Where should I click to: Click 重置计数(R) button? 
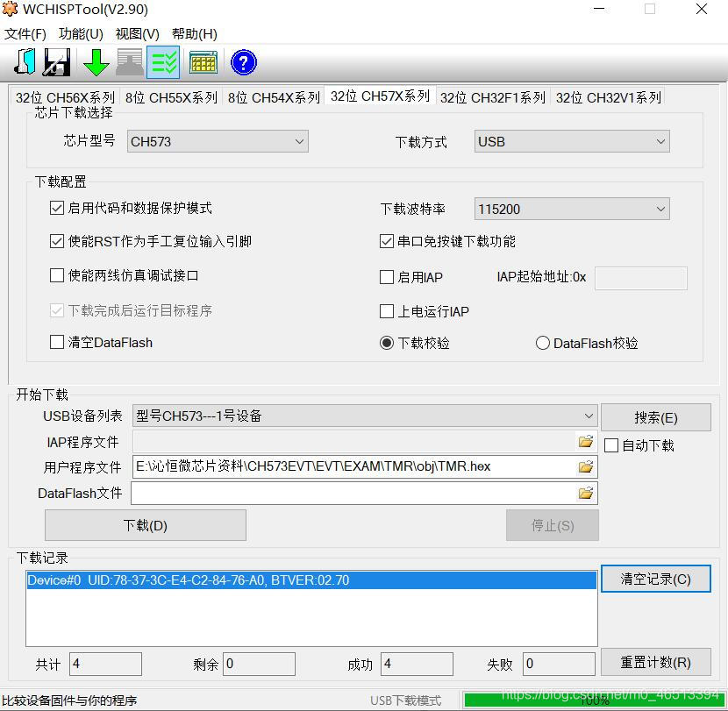coord(655,662)
